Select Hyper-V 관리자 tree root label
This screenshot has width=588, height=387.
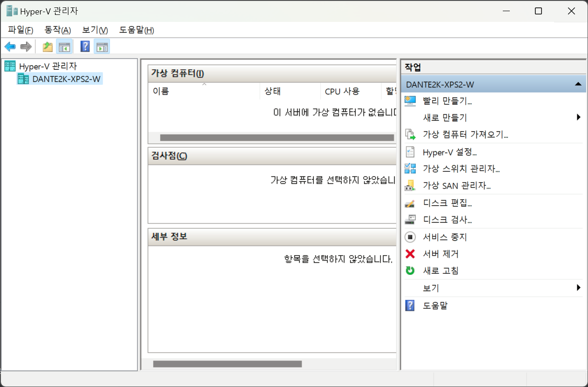[48, 66]
